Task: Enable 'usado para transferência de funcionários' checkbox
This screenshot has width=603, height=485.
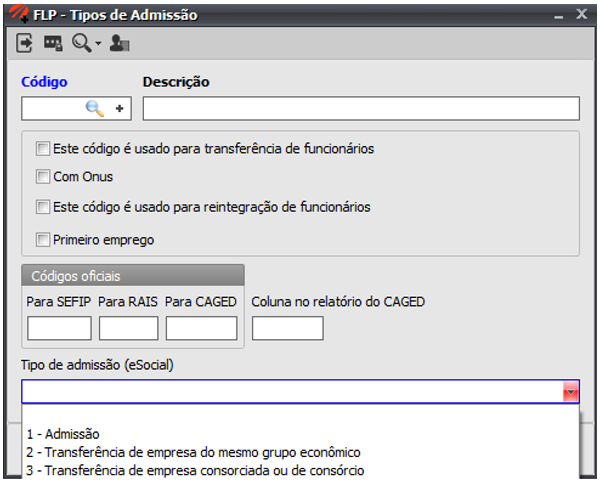Action: (x=43, y=148)
